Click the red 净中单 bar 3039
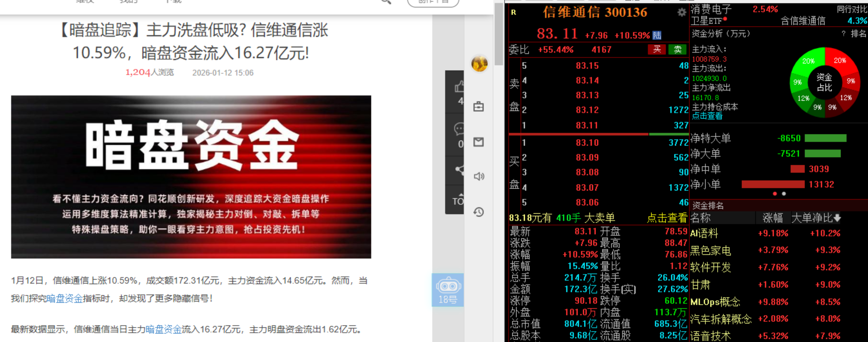The image size is (868, 342). click(x=797, y=169)
